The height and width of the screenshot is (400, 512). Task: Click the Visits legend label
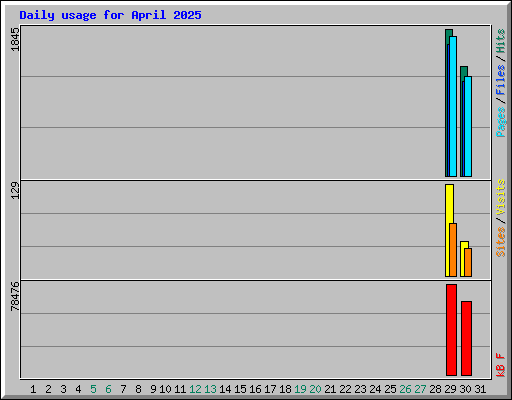501,197
